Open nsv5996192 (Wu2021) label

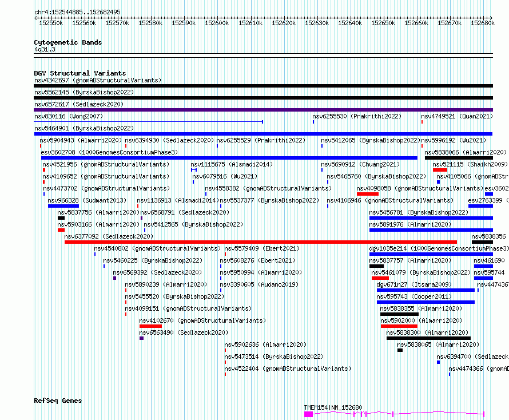point(454,140)
